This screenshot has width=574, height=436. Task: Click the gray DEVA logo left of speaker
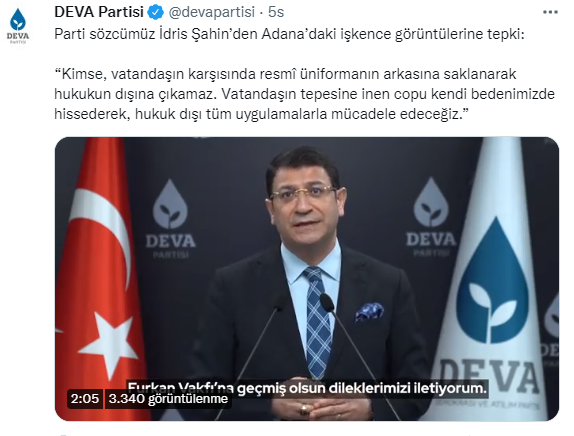pos(171,219)
